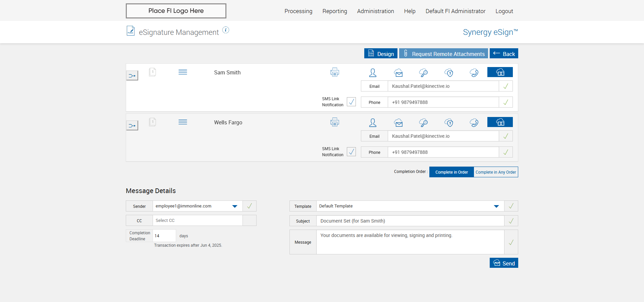The width and height of the screenshot is (644, 302).
Task: Click the Message text area
Action: 410,242
